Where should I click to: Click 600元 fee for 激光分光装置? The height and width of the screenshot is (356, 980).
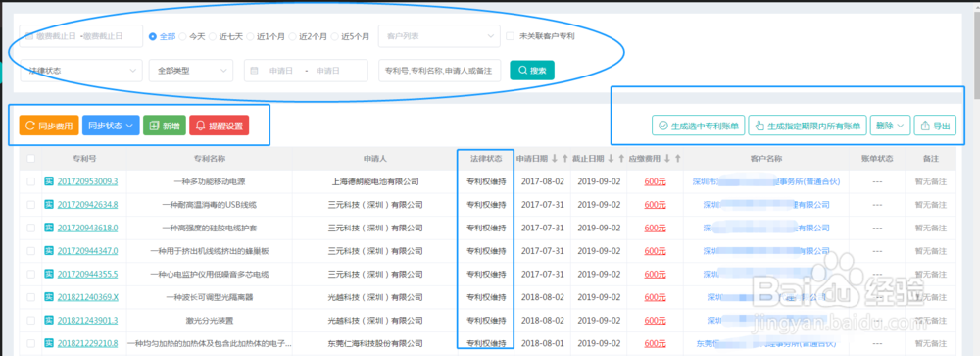click(655, 321)
